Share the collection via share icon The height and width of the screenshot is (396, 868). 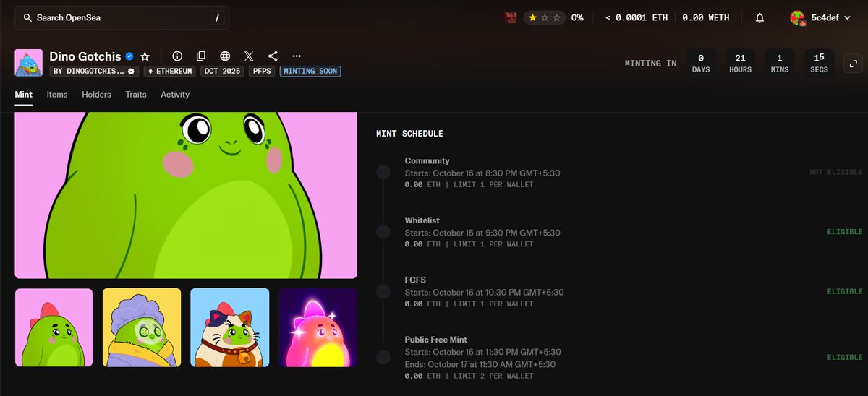pos(273,56)
